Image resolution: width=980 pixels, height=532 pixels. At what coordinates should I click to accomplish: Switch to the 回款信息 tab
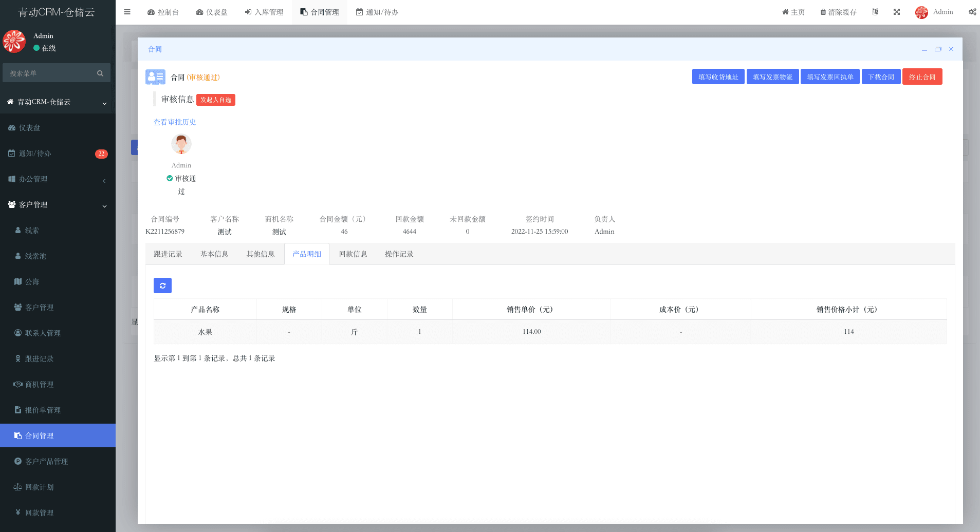(353, 254)
